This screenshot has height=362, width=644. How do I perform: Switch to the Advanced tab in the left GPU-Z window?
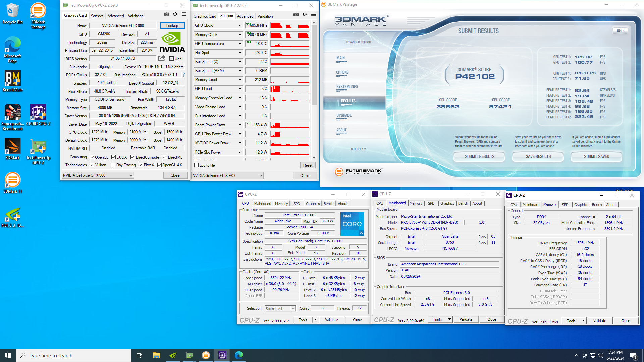pyautogui.click(x=116, y=16)
